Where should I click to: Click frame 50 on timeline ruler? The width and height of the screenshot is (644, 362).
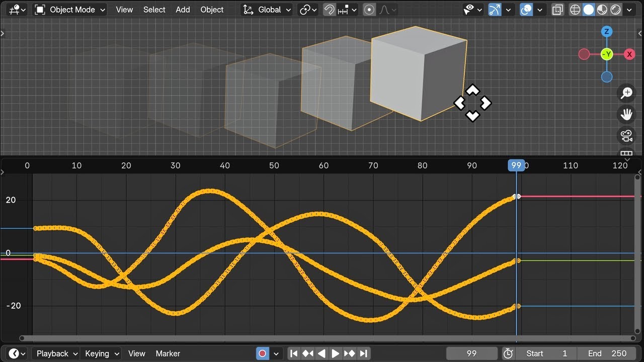pyautogui.click(x=274, y=165)
